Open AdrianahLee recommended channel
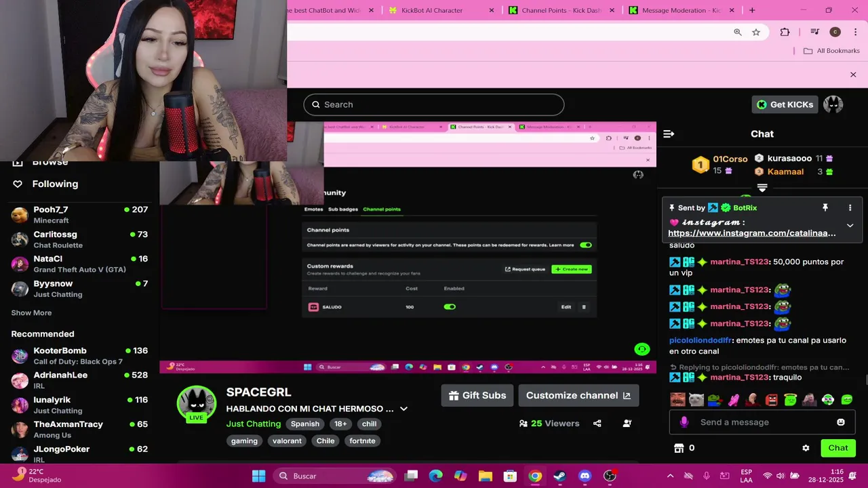Image resolution: width=868 pixels, height=488 pixels. point(79,380)
